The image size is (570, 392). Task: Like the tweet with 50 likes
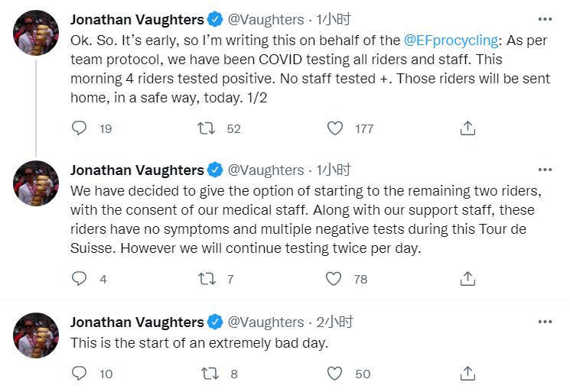(334, 374)
